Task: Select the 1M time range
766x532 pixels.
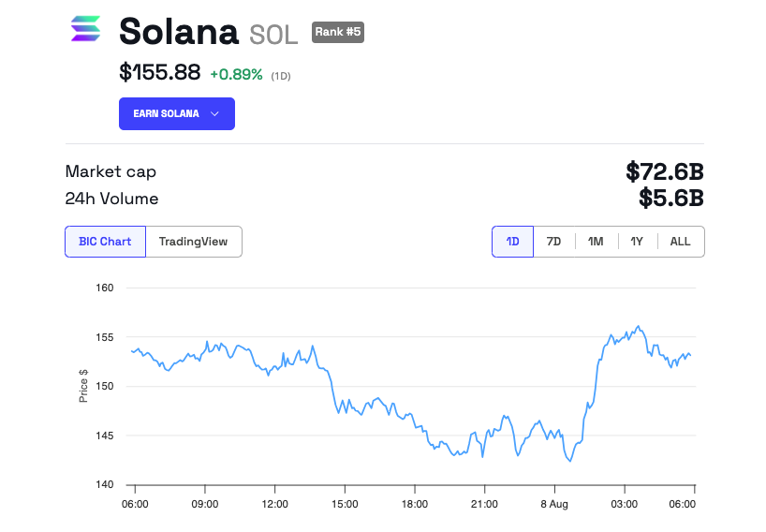Action: click(595, 242)
